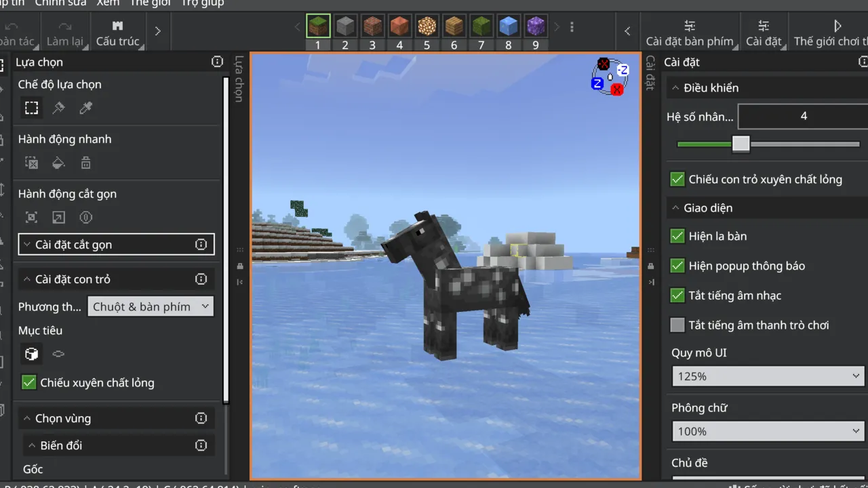Screen dimensions: 868x488
Task: Select the marquee selection mode icon
Action: tap(31, 108)
